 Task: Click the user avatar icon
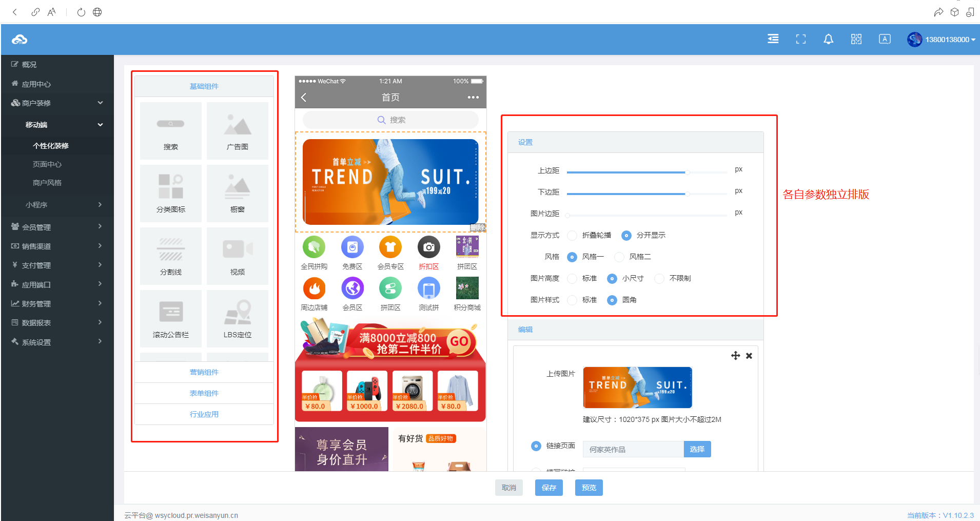click(914, 39)
